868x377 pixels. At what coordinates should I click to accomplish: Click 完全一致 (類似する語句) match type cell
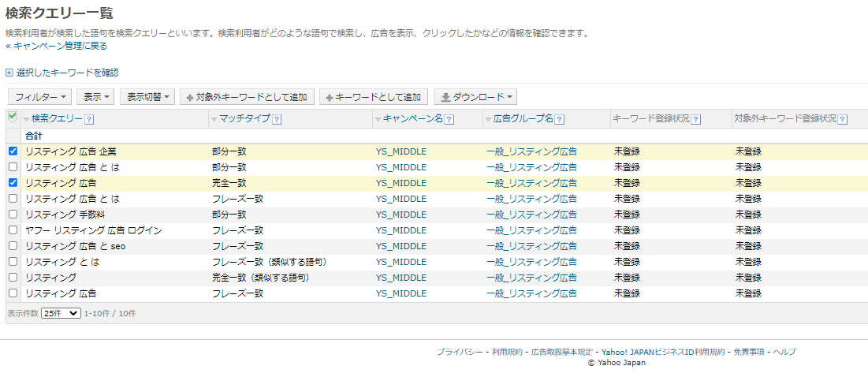[x=260, y=278]
